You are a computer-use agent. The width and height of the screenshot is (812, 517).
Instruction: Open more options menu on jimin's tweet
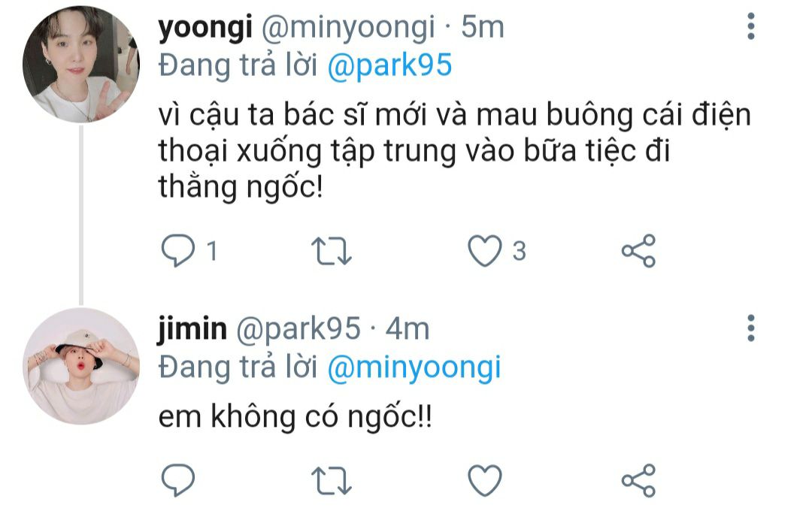pos(751,328)
